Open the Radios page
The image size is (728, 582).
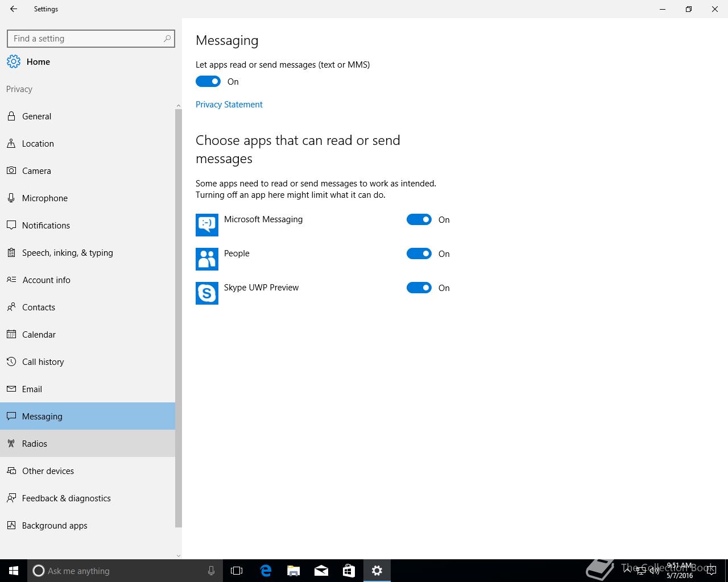(x=88, y=443)
